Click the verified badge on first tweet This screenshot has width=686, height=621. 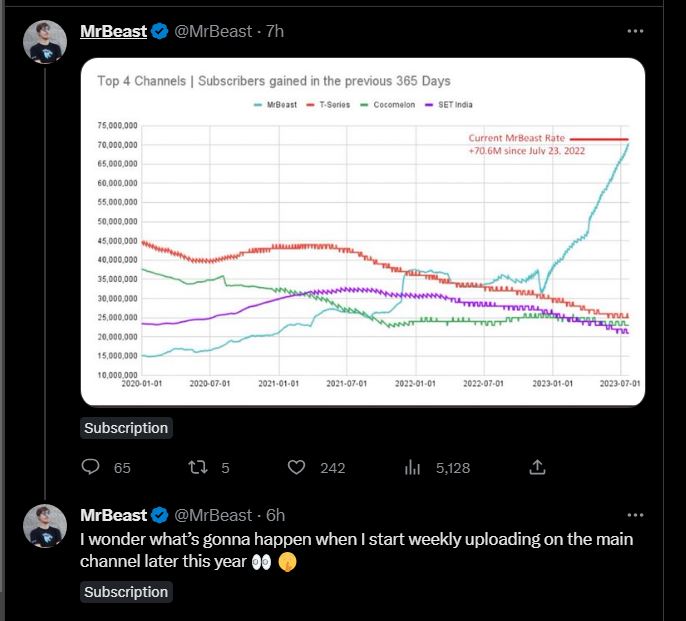pos(160,32)
